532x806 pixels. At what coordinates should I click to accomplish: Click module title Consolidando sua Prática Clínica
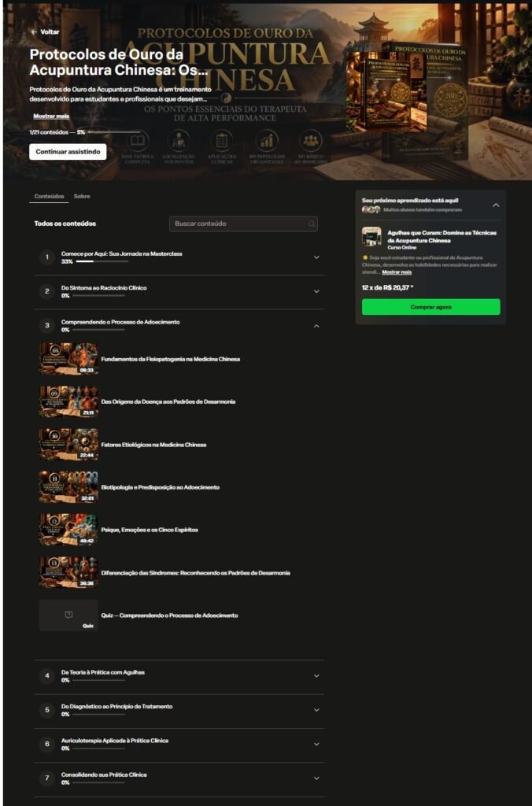[104, 775]
